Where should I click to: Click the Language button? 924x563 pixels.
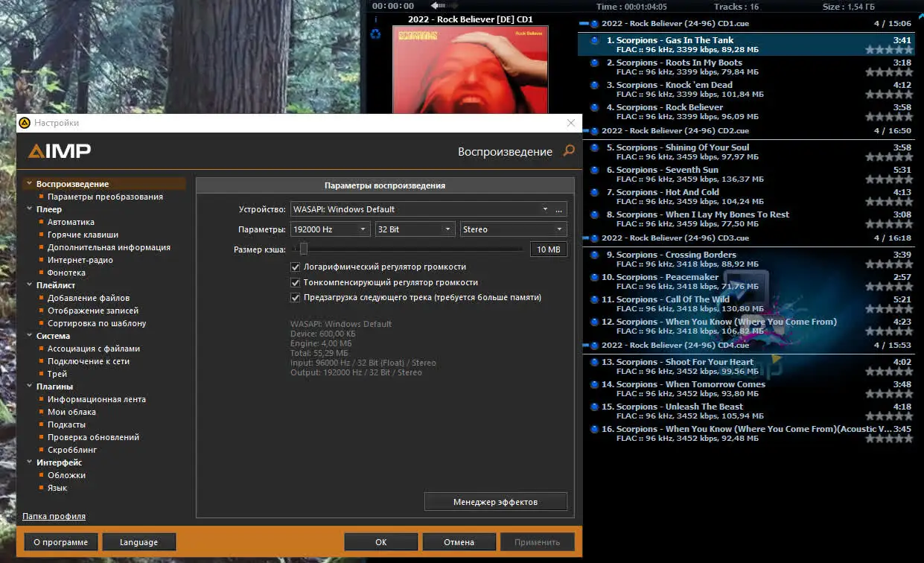pos(138,542)
